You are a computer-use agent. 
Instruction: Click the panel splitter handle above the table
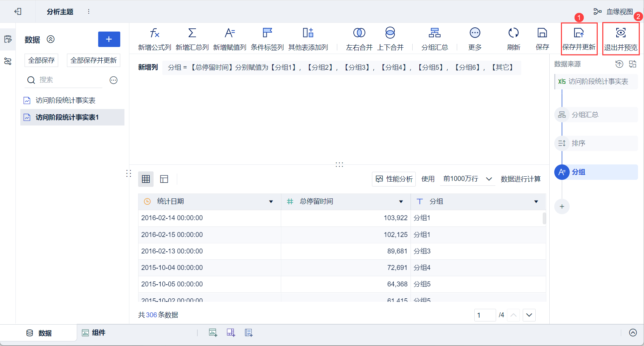coord(339,164)
